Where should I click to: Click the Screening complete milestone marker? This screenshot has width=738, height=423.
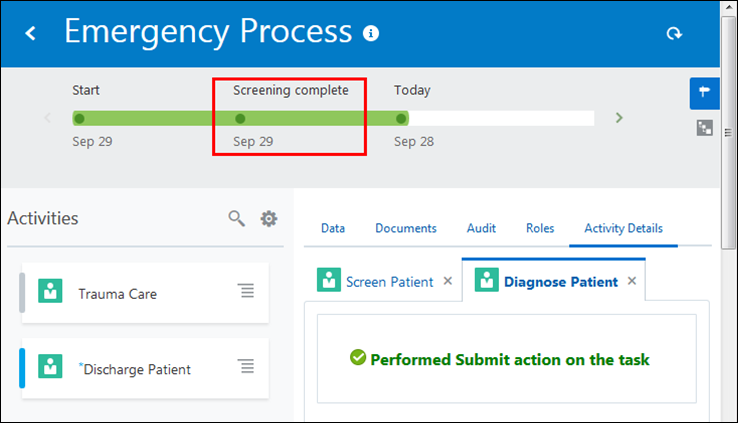click(240, 118)
